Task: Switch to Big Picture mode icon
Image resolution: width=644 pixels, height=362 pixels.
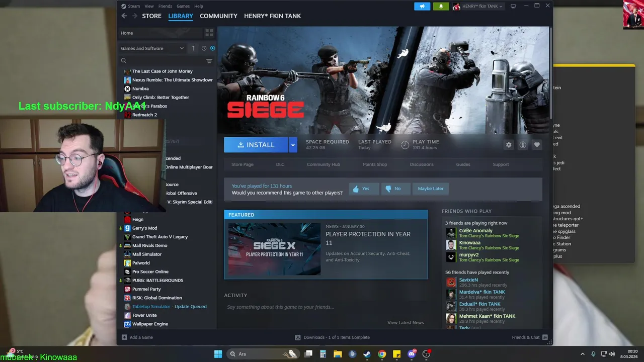Action: pos(513,6)
